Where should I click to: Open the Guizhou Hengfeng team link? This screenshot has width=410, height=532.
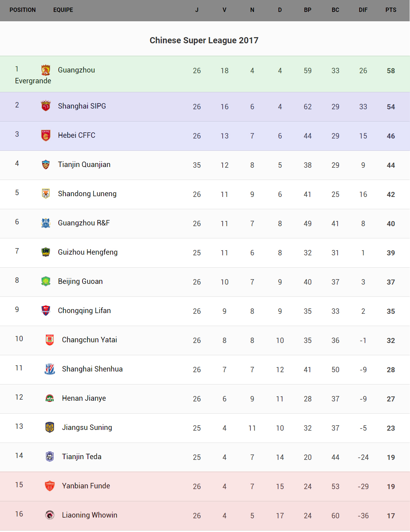[x=88, y=252]
